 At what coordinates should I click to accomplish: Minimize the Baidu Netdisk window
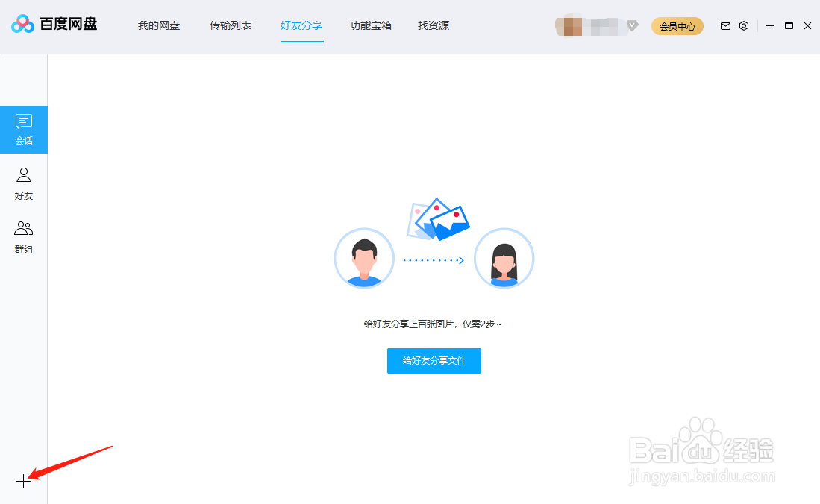[x=769, y=25]
